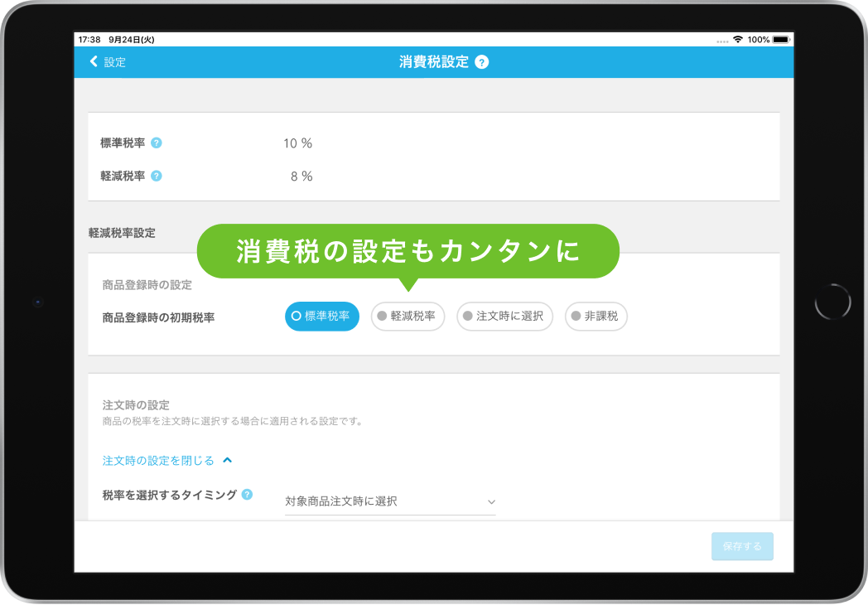868x605 pixels.
Task: Tap the 保存する button
Action: click(741, 547)
